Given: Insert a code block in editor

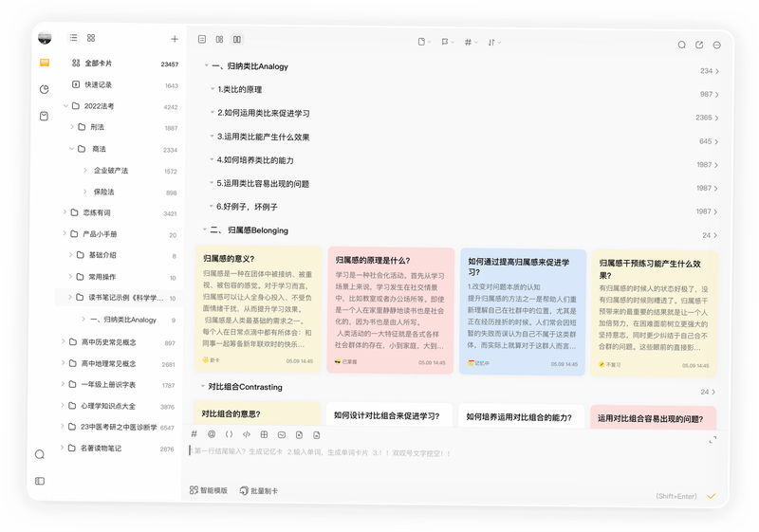Looking at the screenshot, I should [247, 434].
